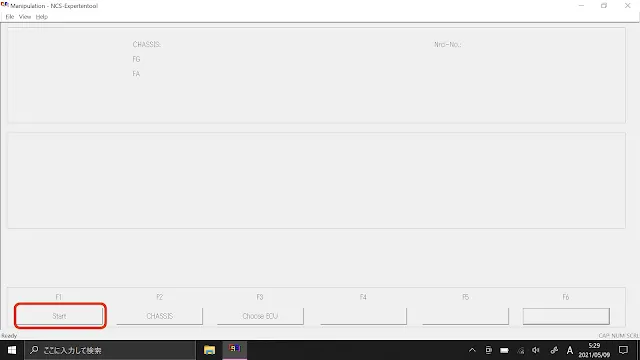Open the Help menu
This screenshot has width=640, height=360.
pos(42,17)
